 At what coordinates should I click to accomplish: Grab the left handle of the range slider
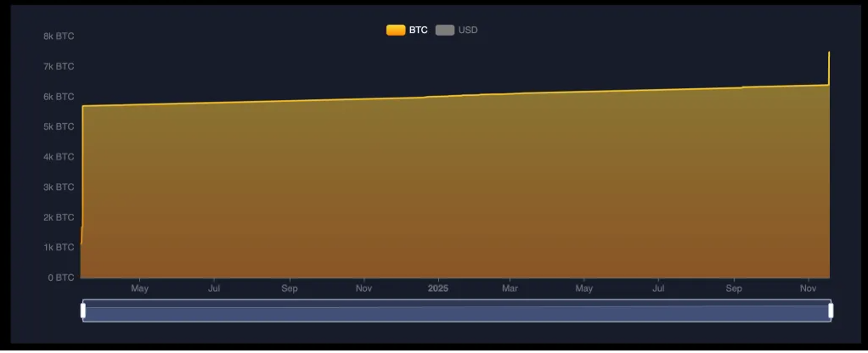coord(83,311)
